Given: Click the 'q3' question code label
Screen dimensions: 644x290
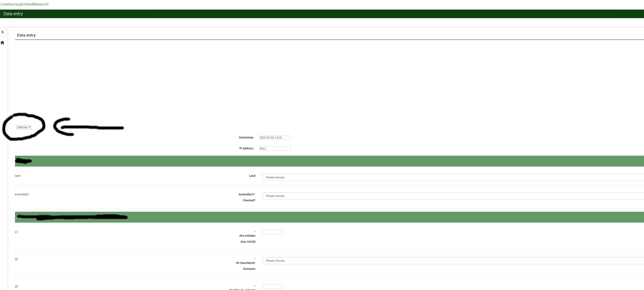Looking at the screenshot, I should (x=17, y=287).
